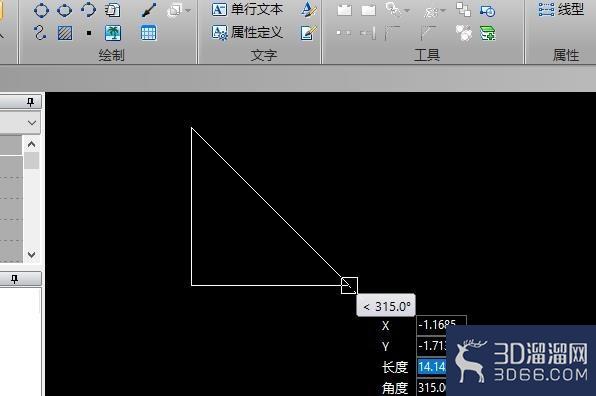This screenshot has height=396, width=596.
Task: Click the edit note icon with pencil
Action: coord(309,33)
